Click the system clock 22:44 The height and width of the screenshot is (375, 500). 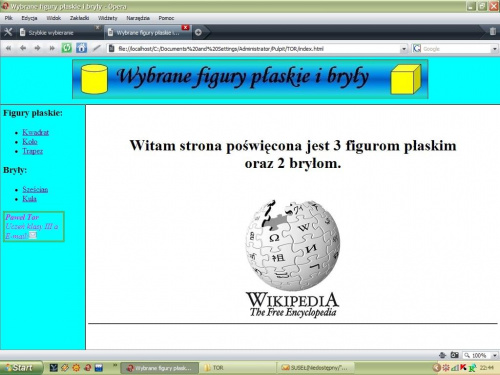(487, 368)
